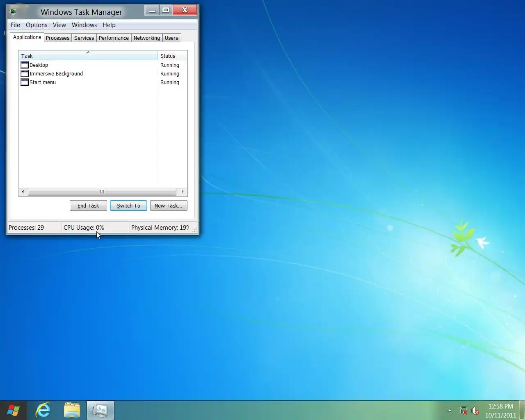Switch to the Processes tab
The image size is (525, 420).
[58, 38]
